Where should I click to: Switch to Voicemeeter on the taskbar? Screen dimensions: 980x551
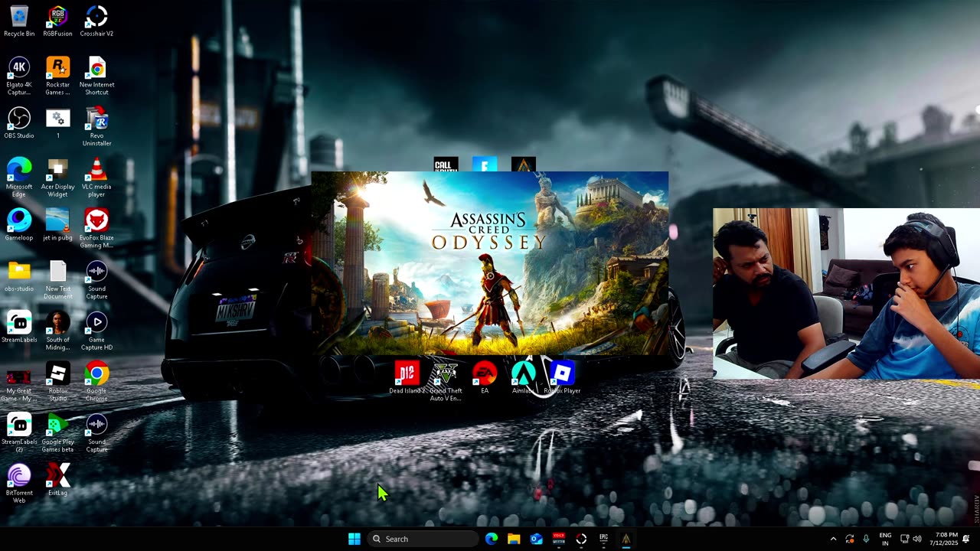pyautogui.click(x=559, y=539)
